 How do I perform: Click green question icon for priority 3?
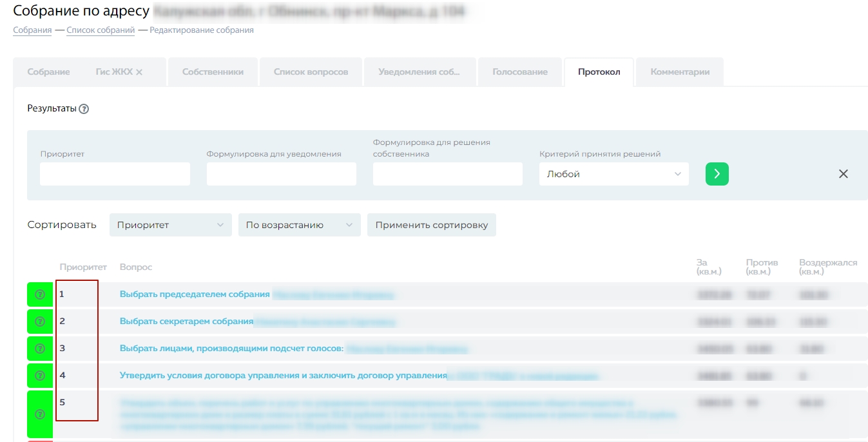pyautogui.click(x=39, y=349)
